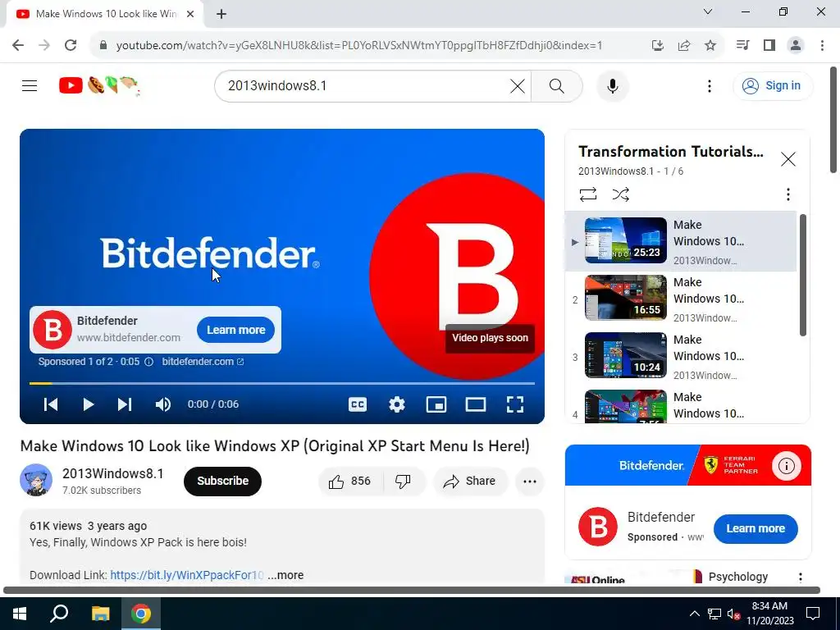Toggle theater mode view
Image resolution: width=840 pixels, height=630 pixels.
[475, 404]
